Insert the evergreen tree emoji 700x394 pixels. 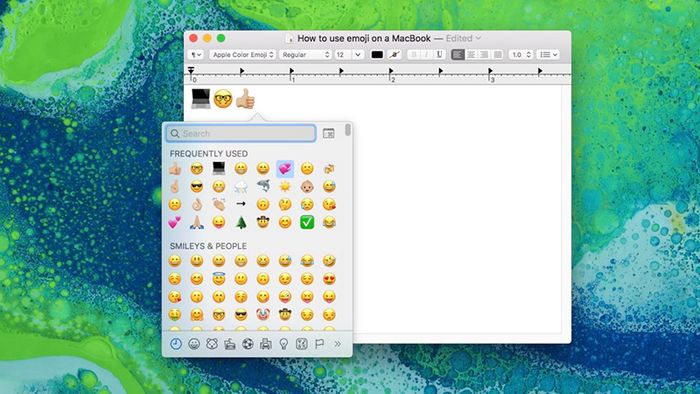[241, 222]
